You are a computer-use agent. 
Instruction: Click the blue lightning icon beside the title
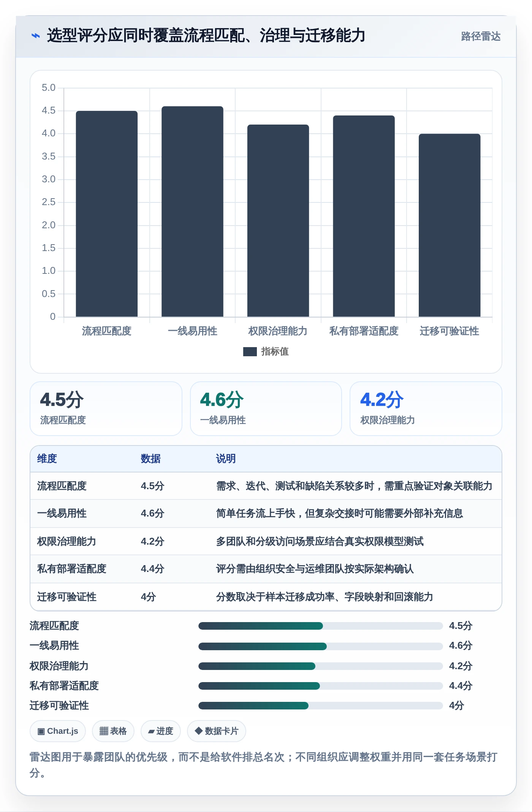coord(35,36)
